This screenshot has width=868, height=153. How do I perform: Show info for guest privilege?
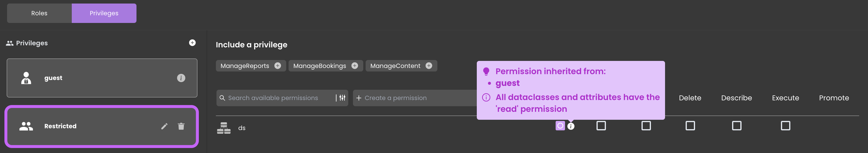[181, 78]
